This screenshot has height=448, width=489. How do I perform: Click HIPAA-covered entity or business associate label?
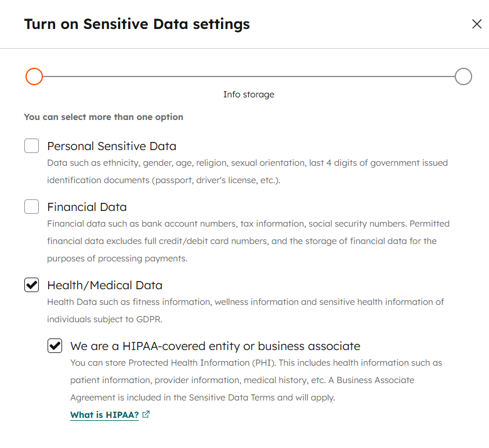click(215, 346)
